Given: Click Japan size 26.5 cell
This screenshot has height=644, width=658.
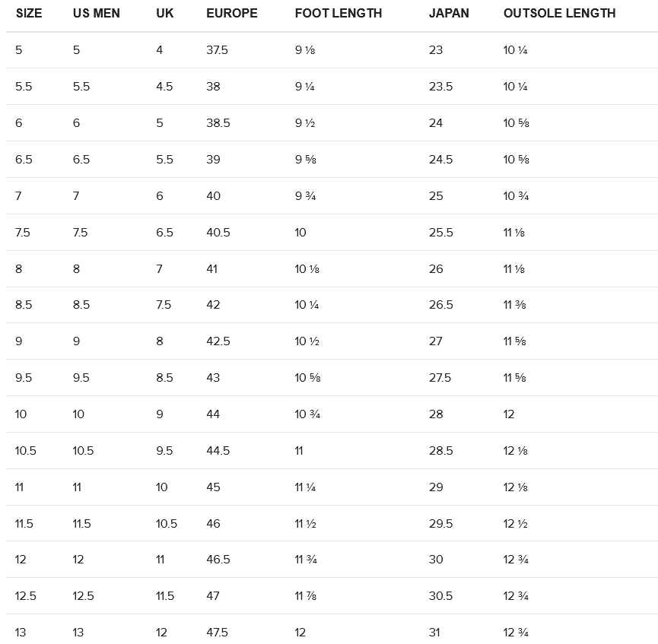Looking at the screenshot, I should [441, 305].
